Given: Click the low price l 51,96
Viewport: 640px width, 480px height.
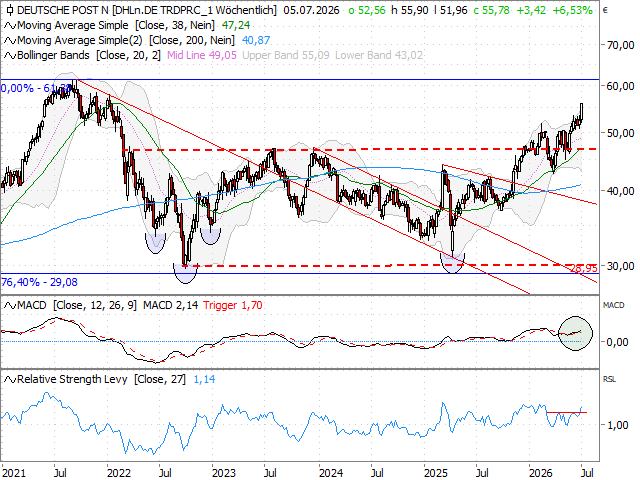Looking at the screenshot, I should tap(451, 10).
